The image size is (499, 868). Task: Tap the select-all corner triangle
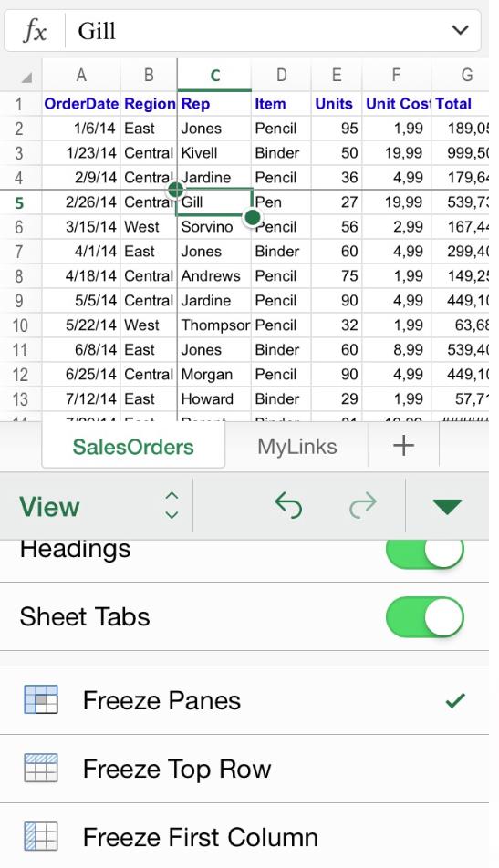tap(26, 77)
